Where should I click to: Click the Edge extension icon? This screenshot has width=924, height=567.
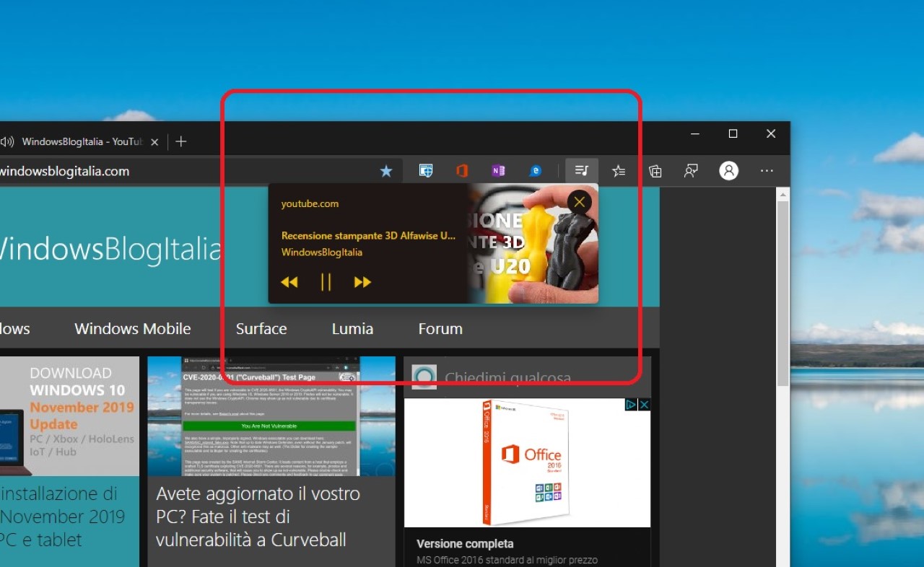(x=535, y=171)
